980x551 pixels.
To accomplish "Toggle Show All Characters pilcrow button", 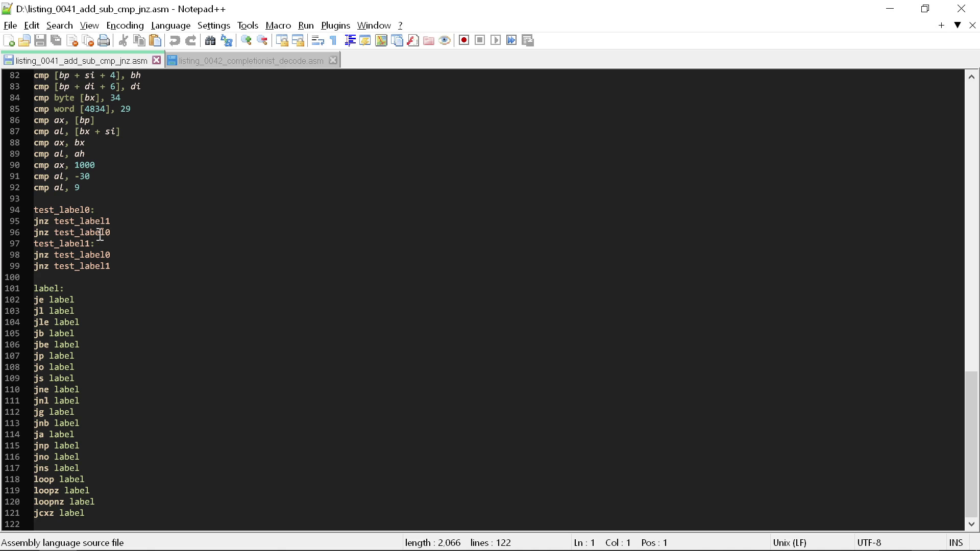I will [333, 41].
